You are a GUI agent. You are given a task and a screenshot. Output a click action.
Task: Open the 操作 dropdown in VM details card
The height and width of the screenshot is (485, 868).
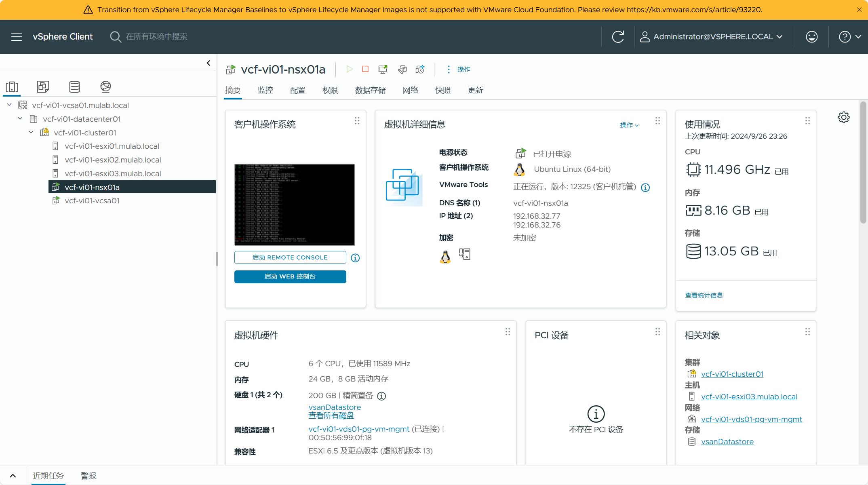click(x=629, y=125)
